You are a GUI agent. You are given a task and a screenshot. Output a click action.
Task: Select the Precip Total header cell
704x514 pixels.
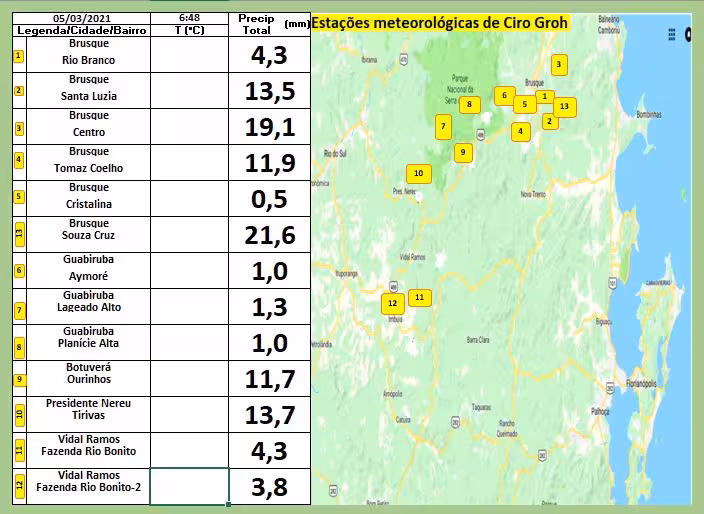tap(256, 25)
